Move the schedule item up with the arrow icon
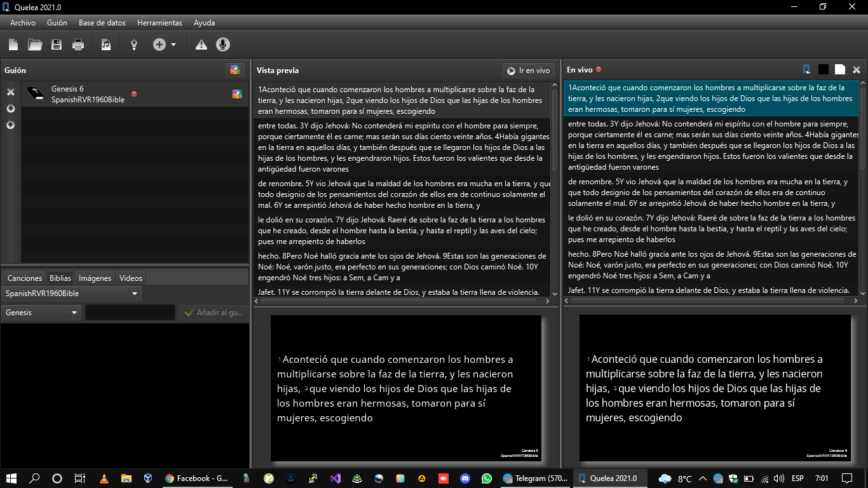The image size is (868, 488). coord(10,109)
